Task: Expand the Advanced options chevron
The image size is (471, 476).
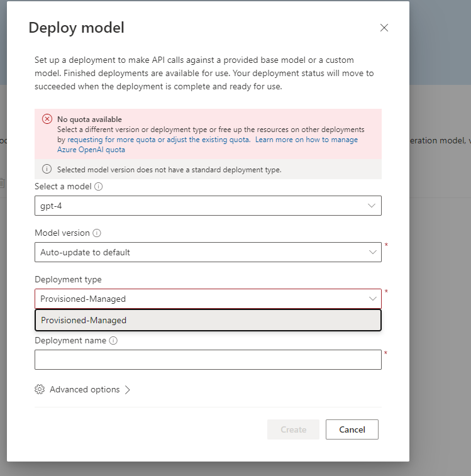Action: (x=128, y=389)
